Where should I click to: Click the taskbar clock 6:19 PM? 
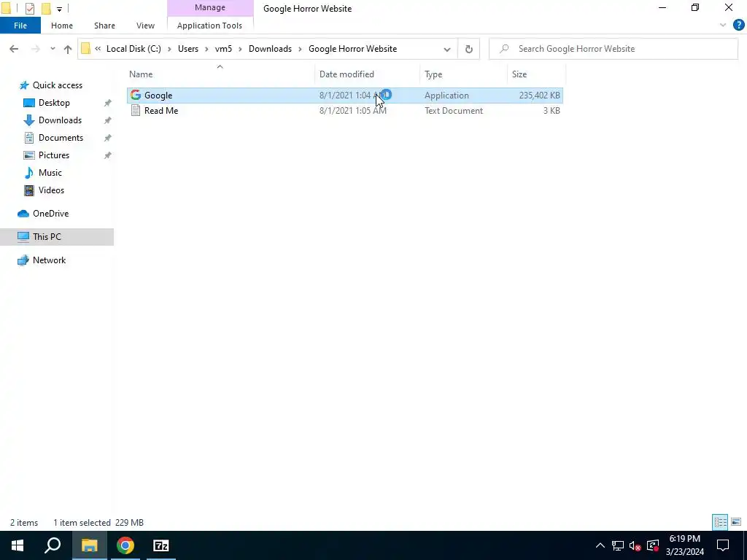tap(684, 539)
